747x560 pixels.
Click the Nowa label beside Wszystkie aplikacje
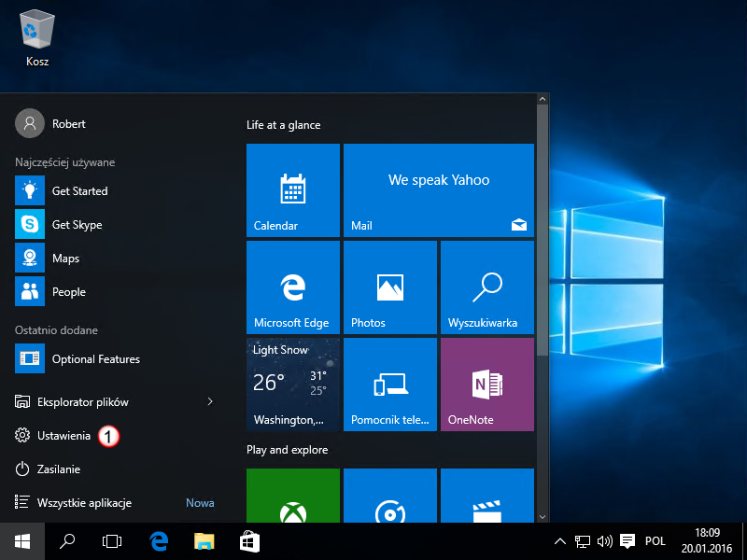click(x=200, y=502)
